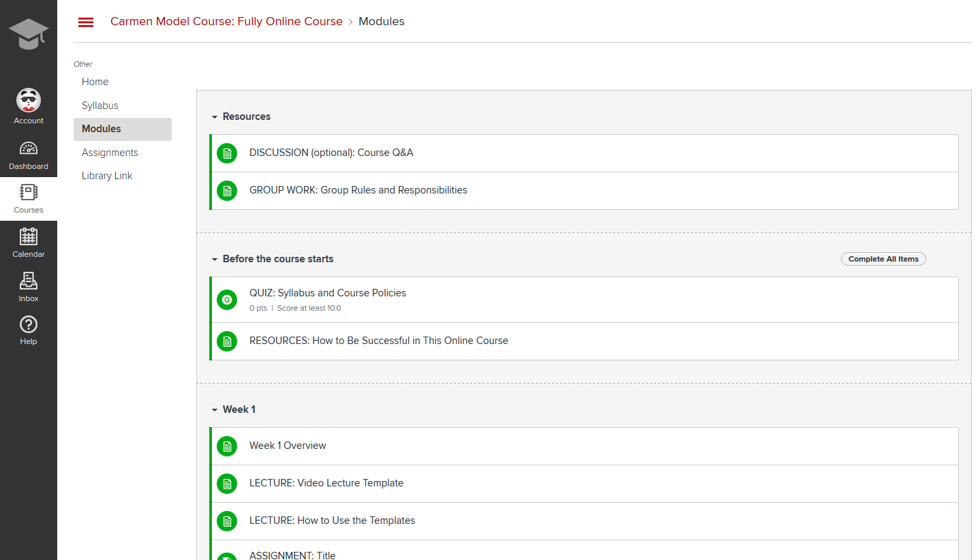Click the Before the course starts title
This screenshot has height=560, width=980.
[278, 259]
